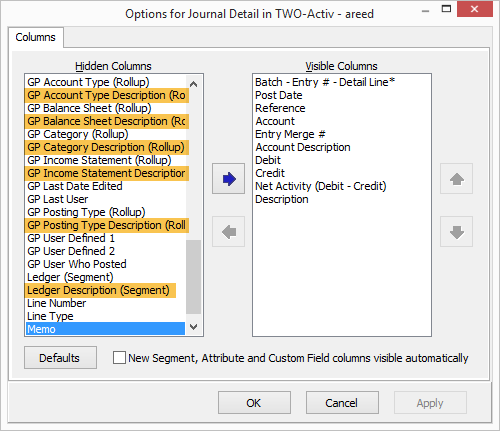Click the hidden columns scroll up arrow
This screenshot has height=431, width=500.
pyautogui.click(x=193, y=84)
